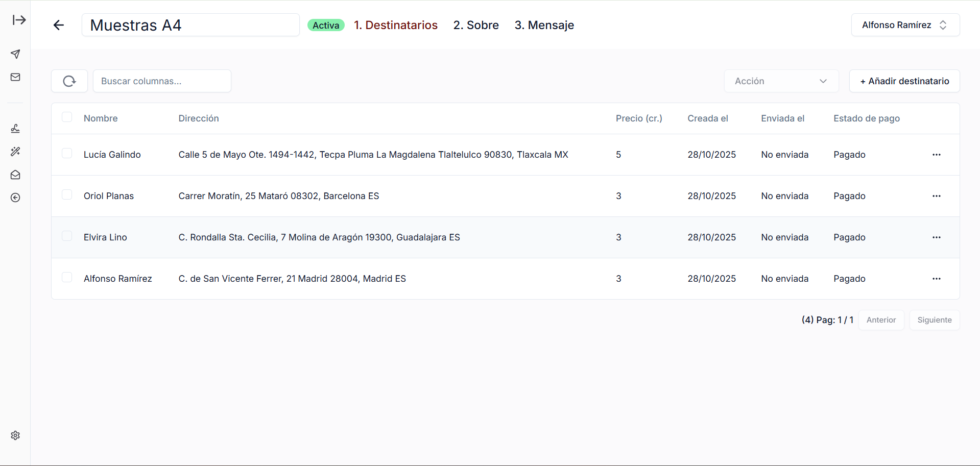Click the Enviada el column header
The width and height of the screenshot is (980, 466).
point(782,118)
